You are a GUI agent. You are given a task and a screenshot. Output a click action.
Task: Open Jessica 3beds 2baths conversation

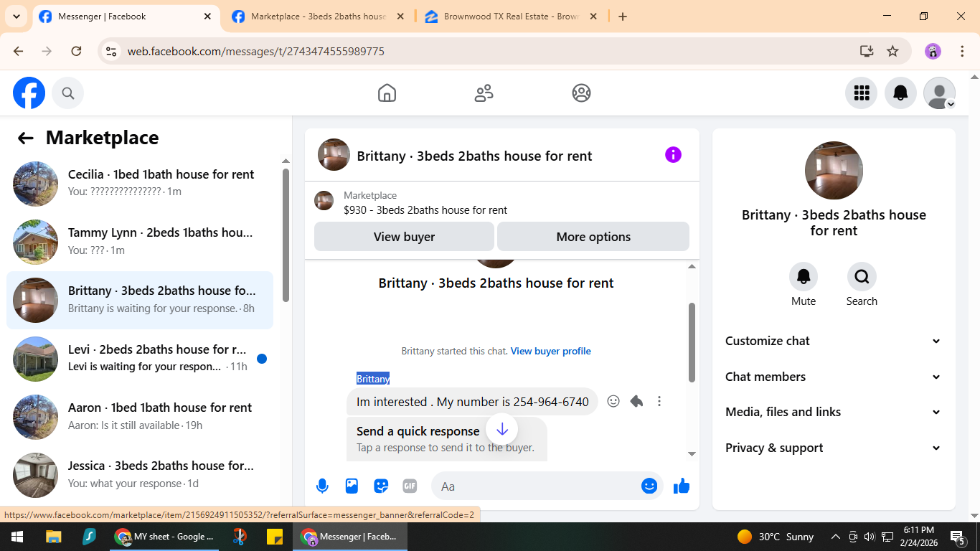(140, 474)
